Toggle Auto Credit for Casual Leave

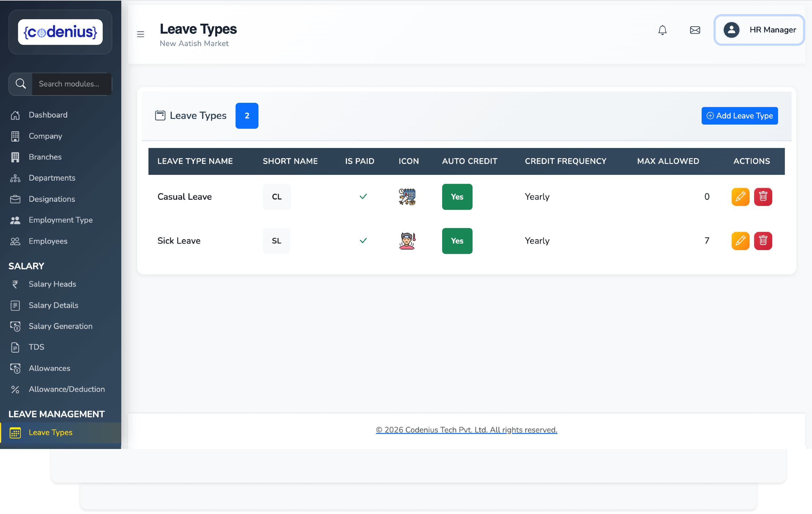coord(457,197)
